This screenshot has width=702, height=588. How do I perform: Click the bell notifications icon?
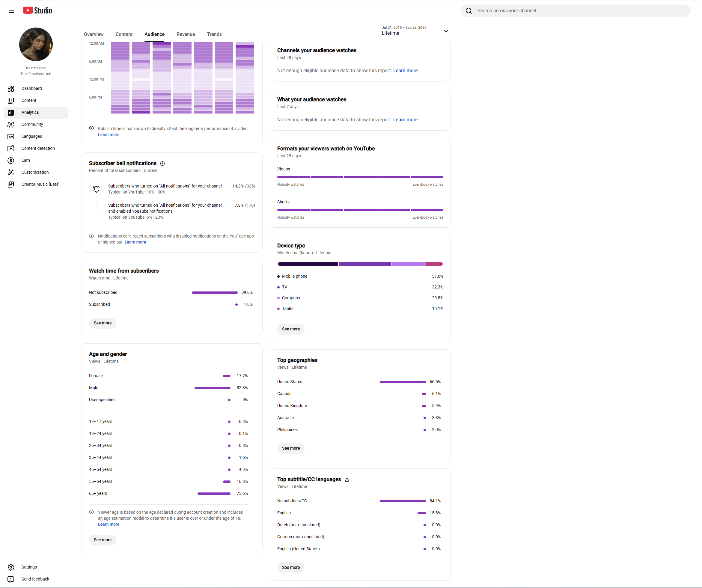click(x=96, y=189)
